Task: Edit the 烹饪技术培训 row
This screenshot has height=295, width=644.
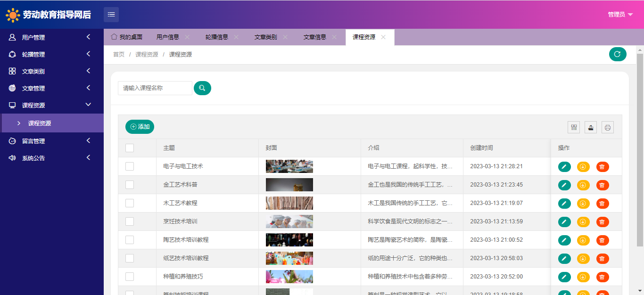Action: pos(564,222)
